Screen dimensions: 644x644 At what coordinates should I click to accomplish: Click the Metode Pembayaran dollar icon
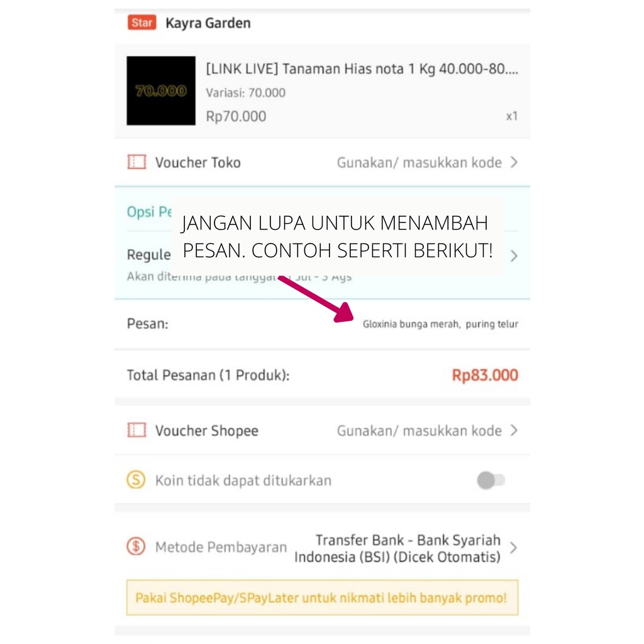point(136,547)
